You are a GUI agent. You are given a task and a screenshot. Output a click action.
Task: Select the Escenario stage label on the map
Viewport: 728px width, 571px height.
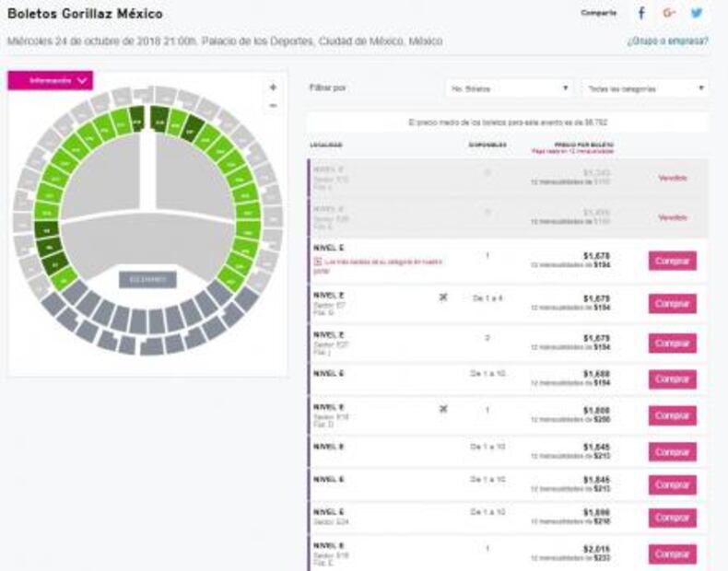(147, 279)
